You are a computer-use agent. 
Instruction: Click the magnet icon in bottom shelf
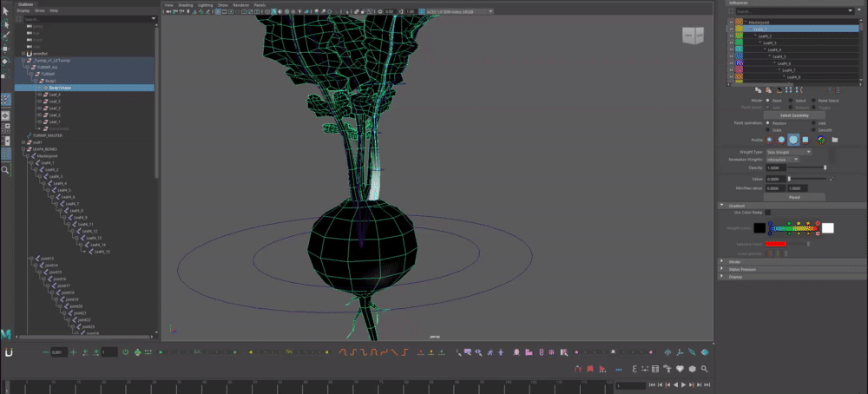(x=9, y=353)
